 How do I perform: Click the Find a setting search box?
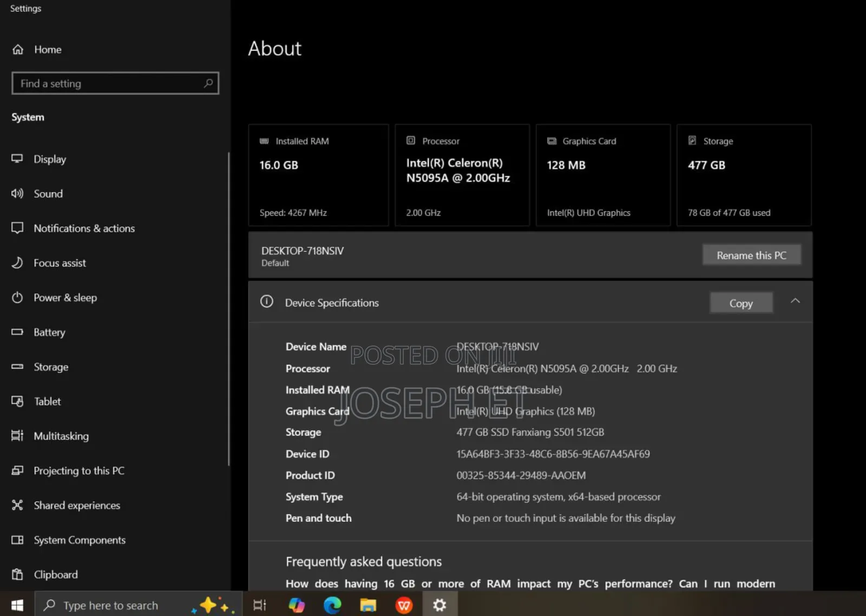[x=115, y=83]
